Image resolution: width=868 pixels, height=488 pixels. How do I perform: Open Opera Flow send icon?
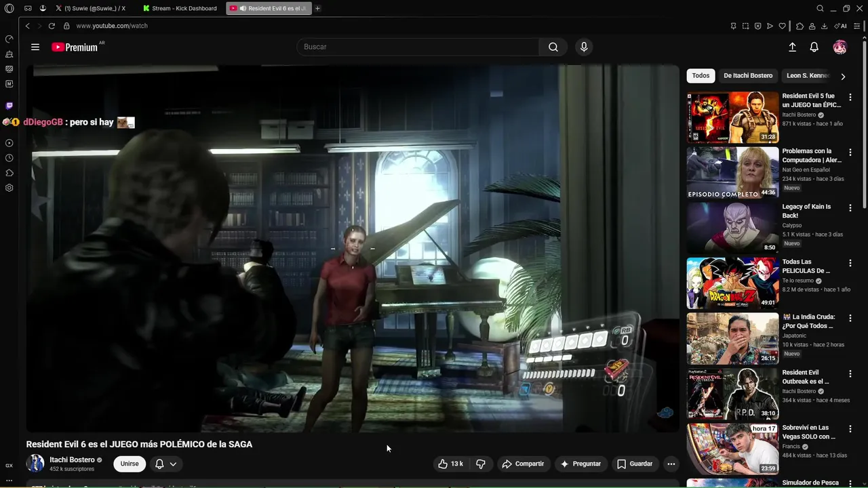(770, 26)
